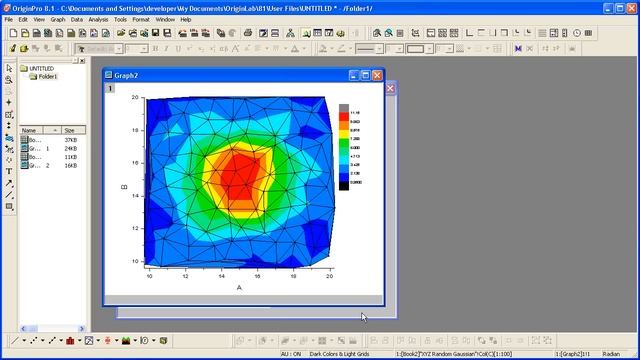Click the Scatter plot icon
The width and height of the screenshot is (640, 360).
[33, 340]
